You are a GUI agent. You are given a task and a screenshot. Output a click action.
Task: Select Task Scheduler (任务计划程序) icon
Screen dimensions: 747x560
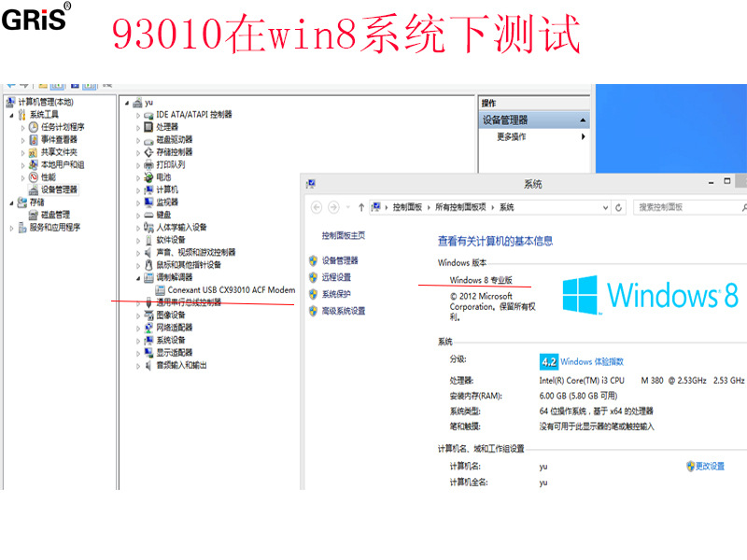click(34, 127)
